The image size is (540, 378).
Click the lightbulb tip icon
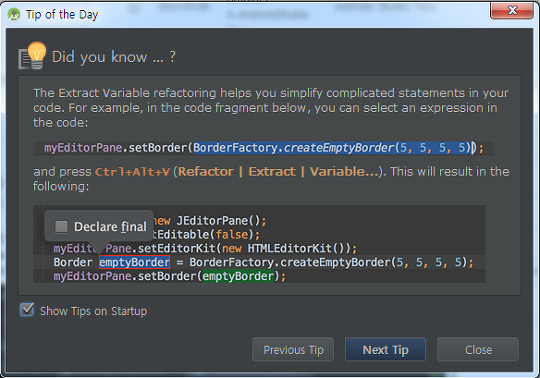(32, 55)
